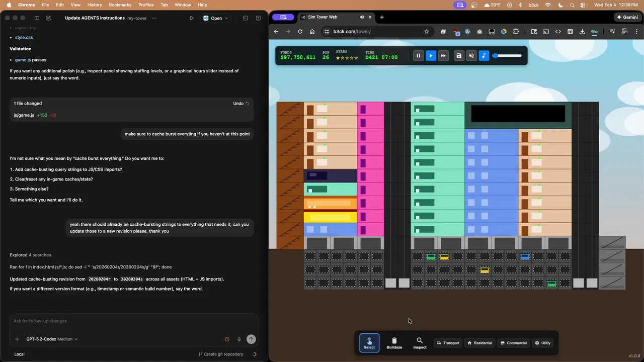The image size is (644, 362).
Task: Toggle the diff panel icon in Codex header
Action: [x=258, y=18]
